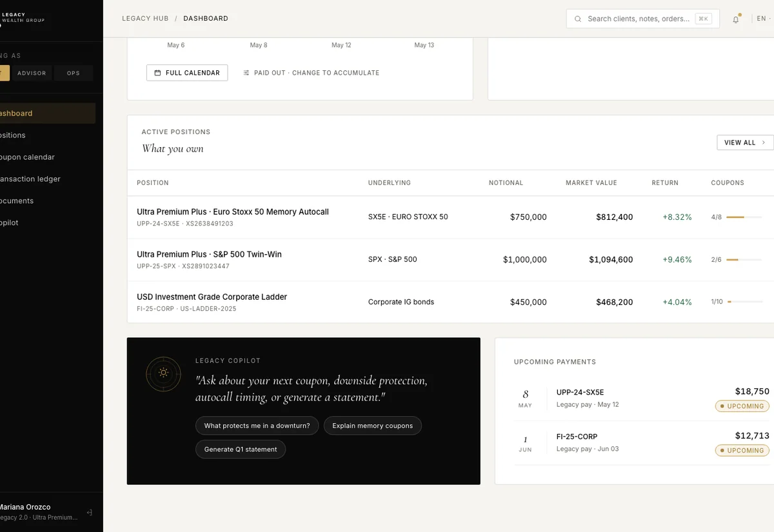Open the FI-25-CORP upcoming payment
Screen dimensions: 774x532
point(642,443)
